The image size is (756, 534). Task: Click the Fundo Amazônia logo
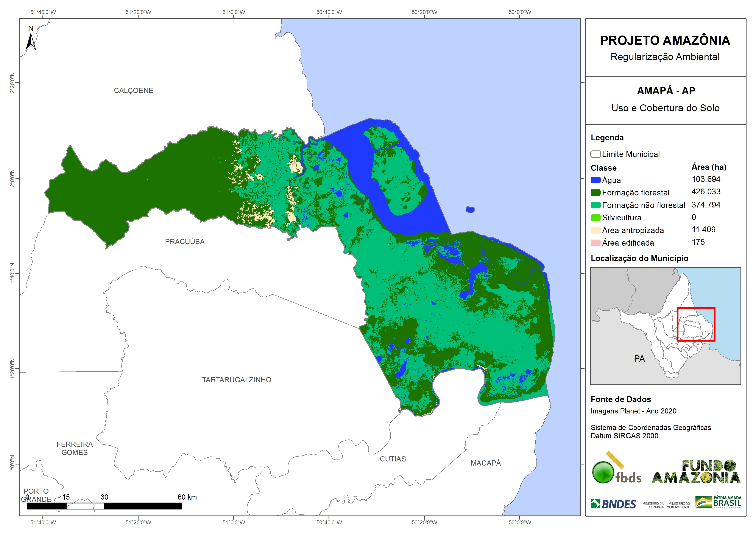click(x=696, y=472)
